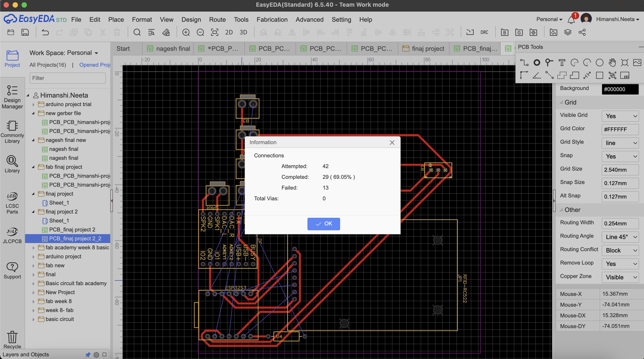Viewport: 644px width, 359px height.
Task: Click the Fit to window icon
Action: click(x=214, y=32)
